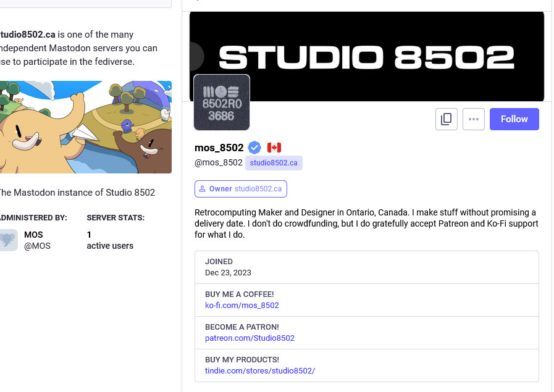This screenshot has width=554, height=392.
Task: Click the 'ADMINISTERED BY:' heading
Action: [33, 218]
